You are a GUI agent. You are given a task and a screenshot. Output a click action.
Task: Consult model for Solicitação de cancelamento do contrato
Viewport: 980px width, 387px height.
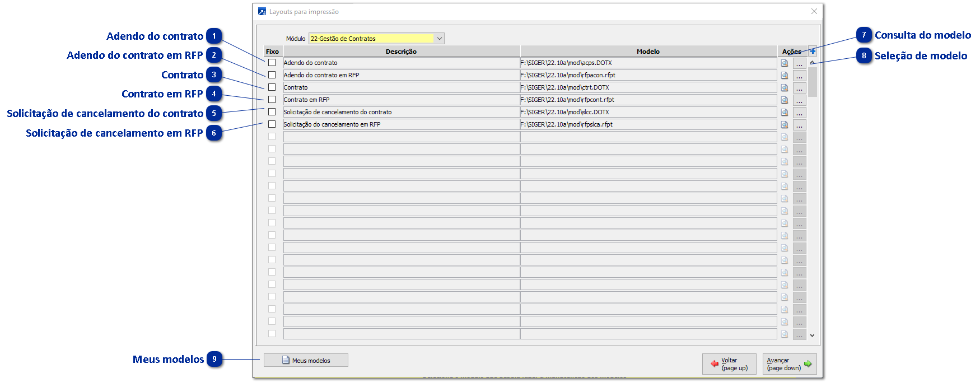coord(785,113)
